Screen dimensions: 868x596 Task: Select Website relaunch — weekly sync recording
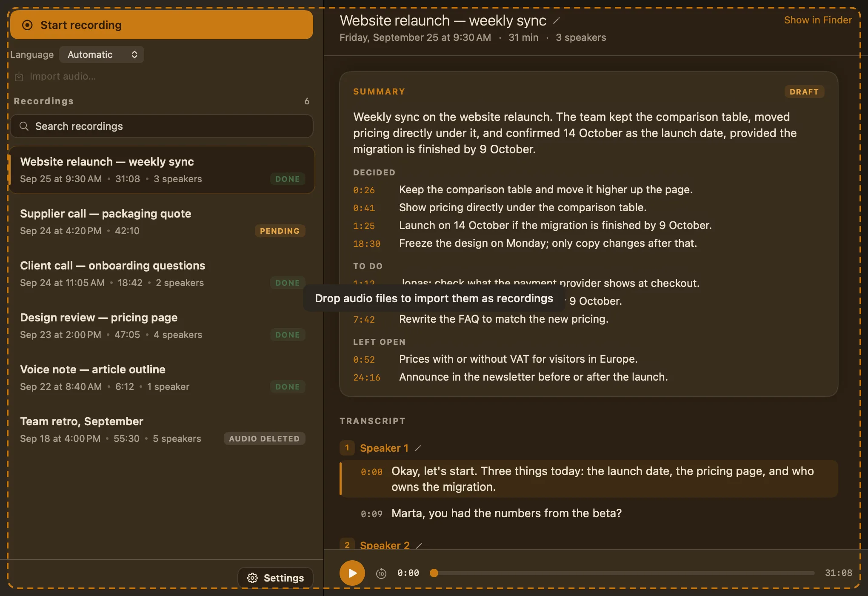click(x=162, y=170)
